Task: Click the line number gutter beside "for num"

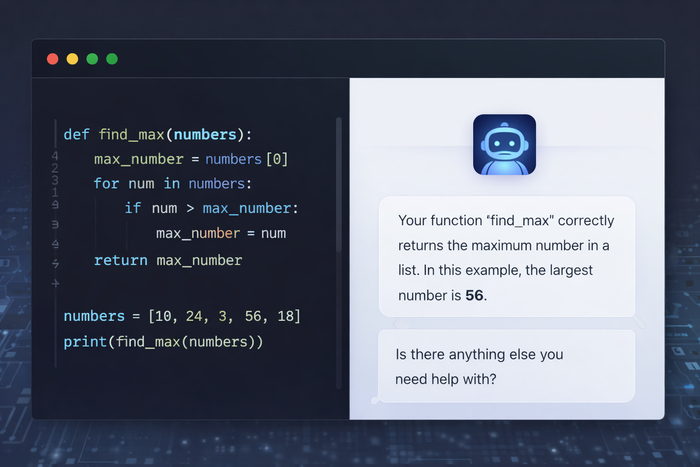Action: point(54,184)
